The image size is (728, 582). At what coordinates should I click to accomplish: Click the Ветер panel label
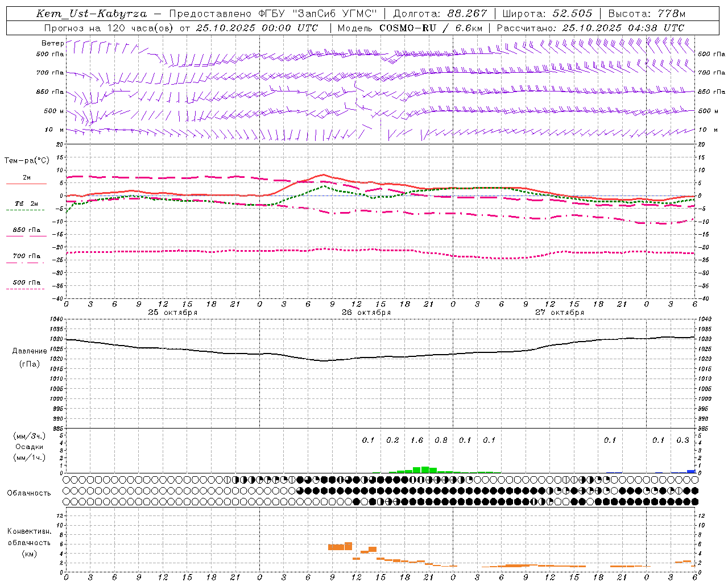[x=52, y=43]
